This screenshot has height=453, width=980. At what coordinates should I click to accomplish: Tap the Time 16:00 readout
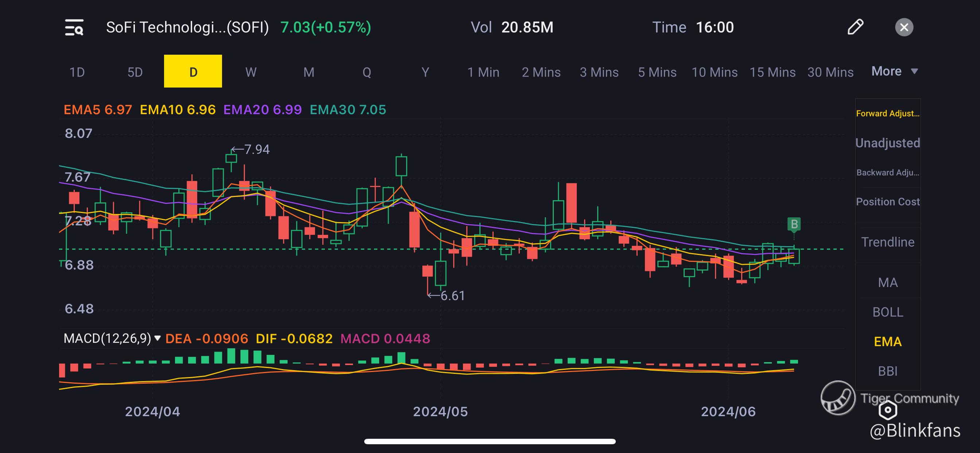pyautogui.click(x=693, y=27)
